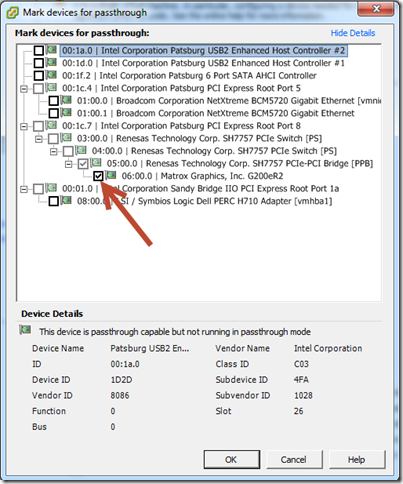
Task: Click device icon for 00:1d.0 USB2 Controller #1
Action: tap(51, 62)
